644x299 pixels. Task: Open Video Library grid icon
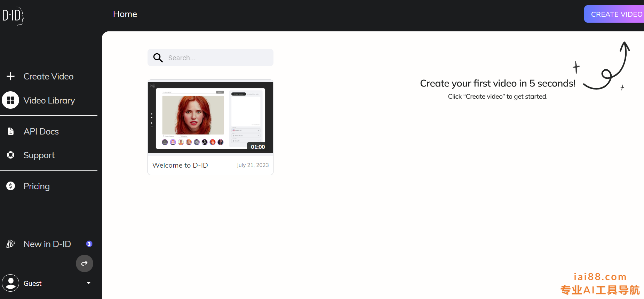click(10, 100)
